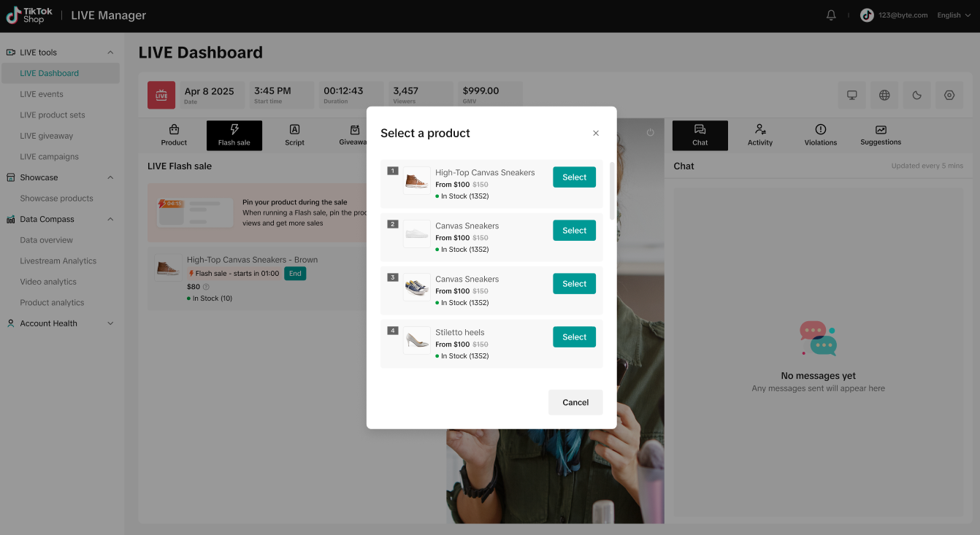Open the Violations tab
The image size is (980, 535).
[x=820, y=135]
